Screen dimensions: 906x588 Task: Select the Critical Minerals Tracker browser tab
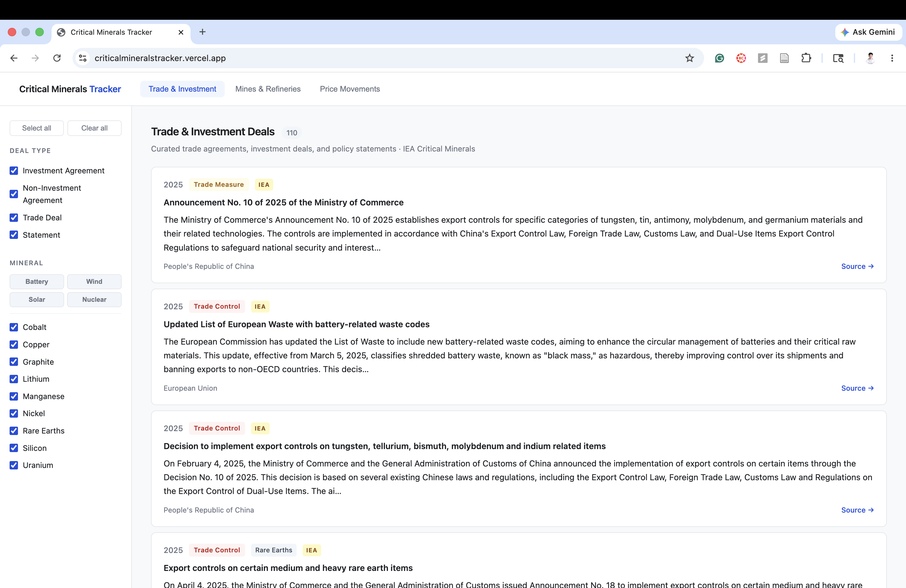[121, 32]
